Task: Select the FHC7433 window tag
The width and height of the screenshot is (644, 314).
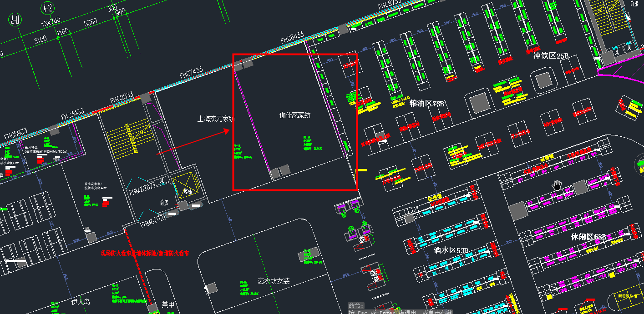Action: click(x=191, y=73)
